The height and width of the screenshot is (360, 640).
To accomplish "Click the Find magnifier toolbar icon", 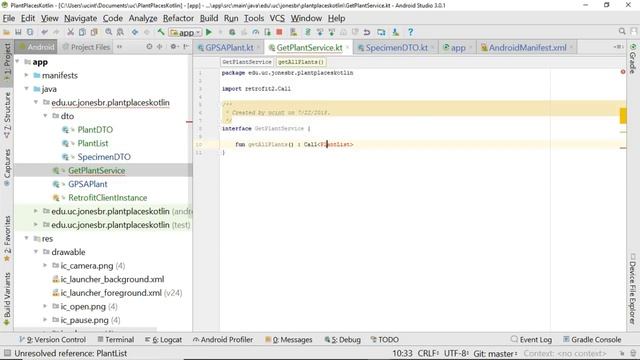I will coord(109,32).
